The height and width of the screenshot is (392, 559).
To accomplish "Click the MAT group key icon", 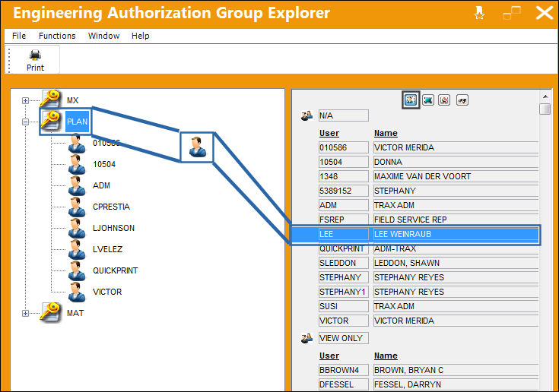I will click(50, 312).
